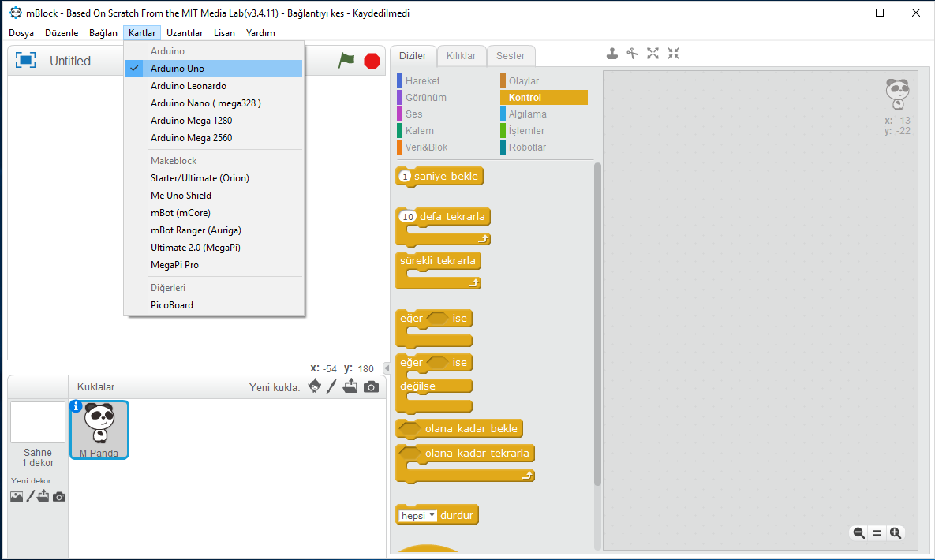Paint a new sprite with brush icon
This screenshot has width=935, height=560.
[x=331, y=386]
